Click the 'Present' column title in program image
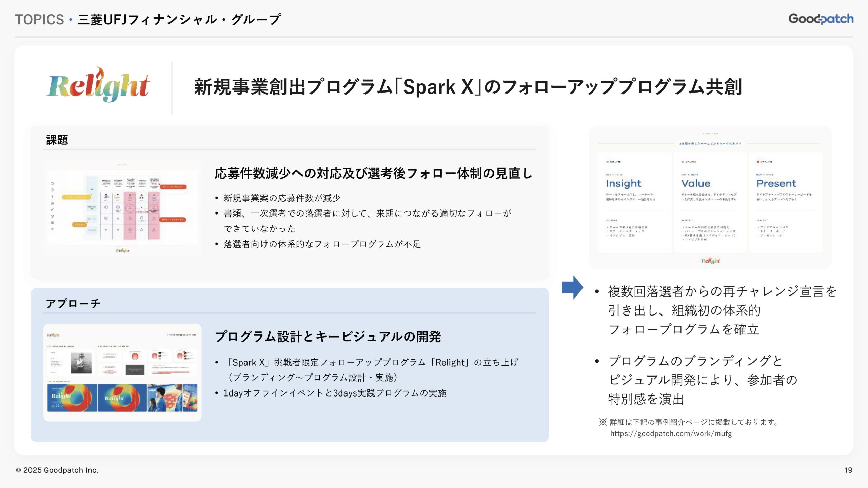 click(x=776, y=183)
